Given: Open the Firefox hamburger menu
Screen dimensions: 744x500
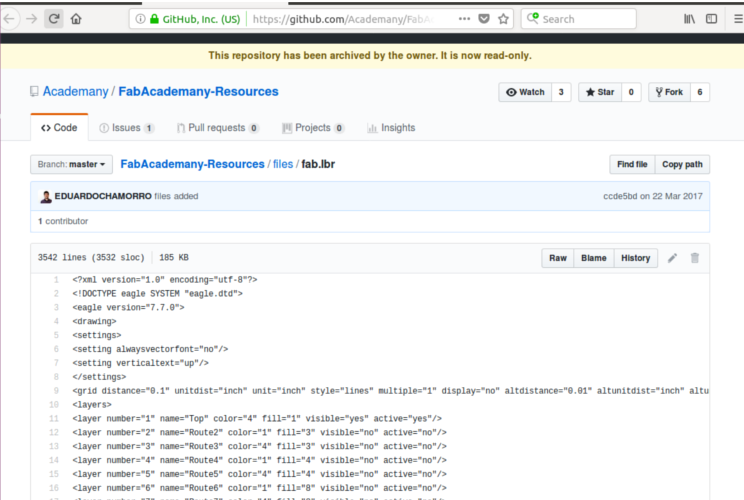Looking at the screenshot, I should (x=738, y=19).
